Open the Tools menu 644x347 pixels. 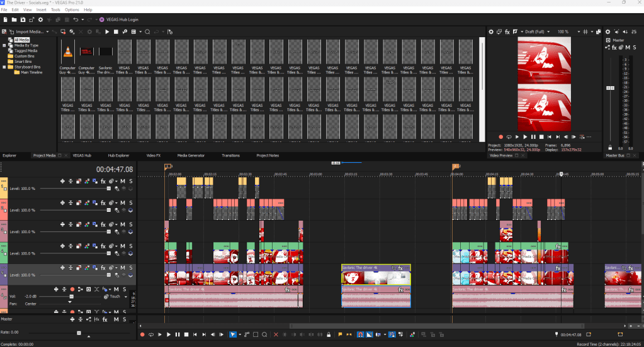coord(55,10)
